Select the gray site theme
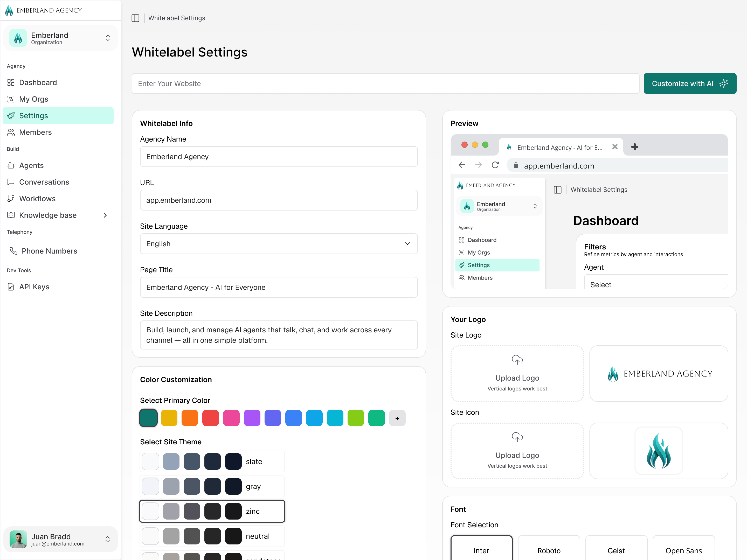The height and width of the screenshot is (560, 747). (212, 486)
